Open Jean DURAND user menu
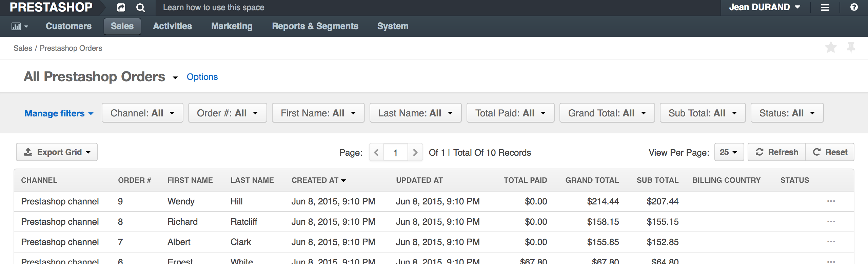 coord(765,7)
